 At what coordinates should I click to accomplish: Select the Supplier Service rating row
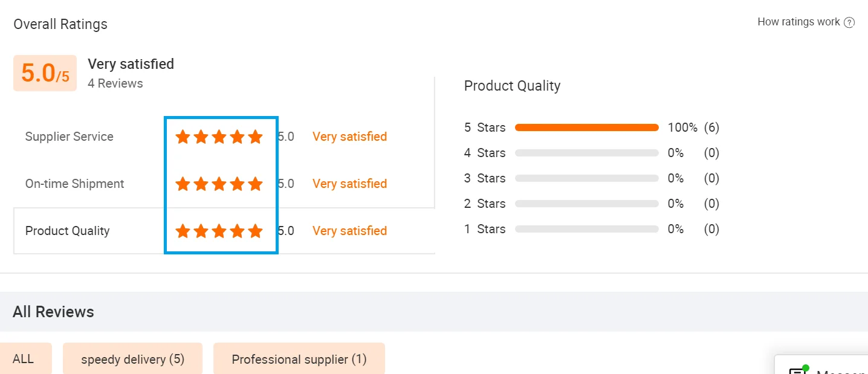pos(70,137)
